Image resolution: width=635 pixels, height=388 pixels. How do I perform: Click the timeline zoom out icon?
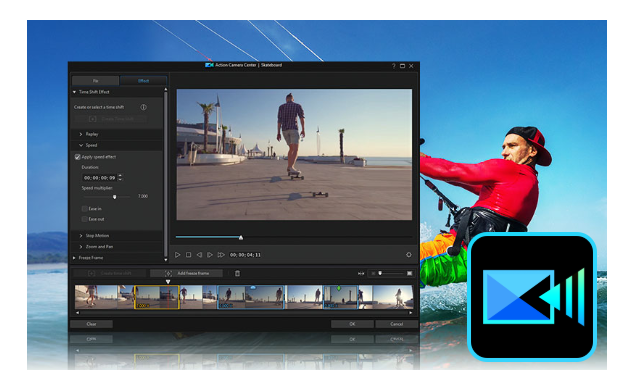pyautogui.click(x=373, y=273)
